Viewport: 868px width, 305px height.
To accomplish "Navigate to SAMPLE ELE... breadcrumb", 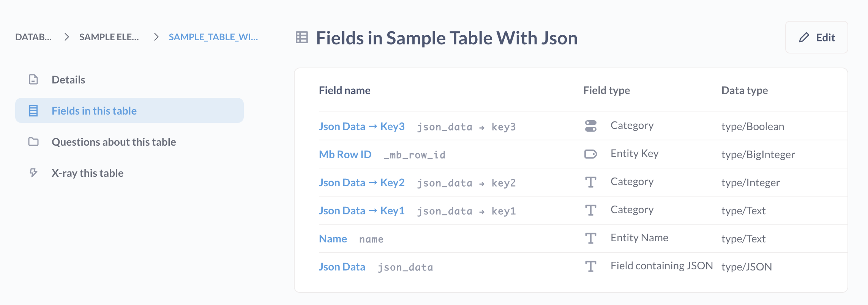I will pyautogui.click(x=109, y=37).
